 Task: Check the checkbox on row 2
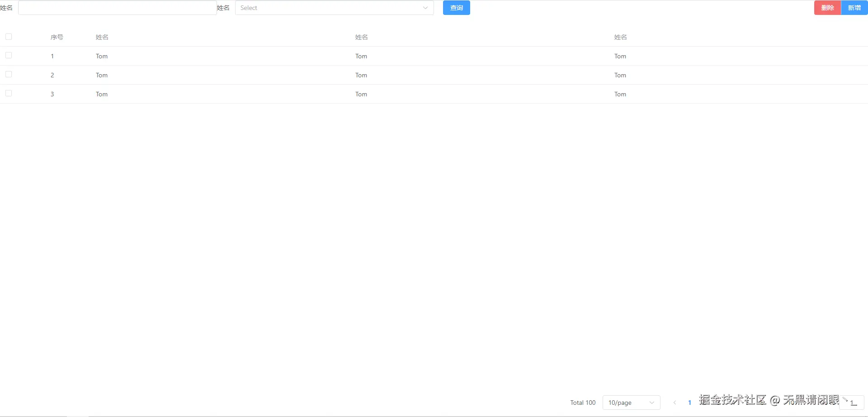(9, 74)
